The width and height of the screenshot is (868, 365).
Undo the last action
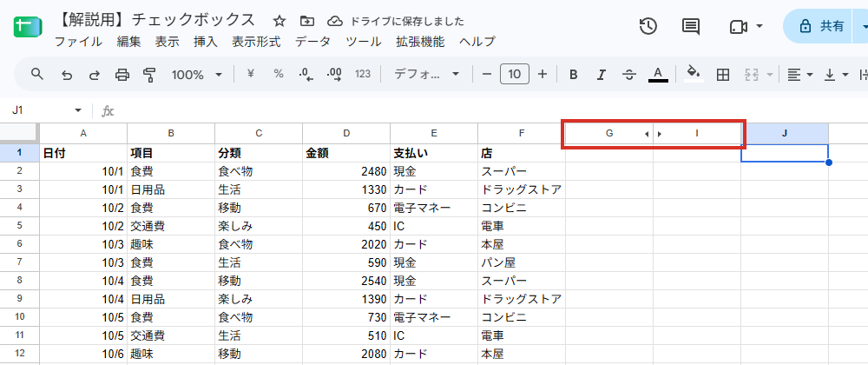pyautogui.click(x=67, y=74)
